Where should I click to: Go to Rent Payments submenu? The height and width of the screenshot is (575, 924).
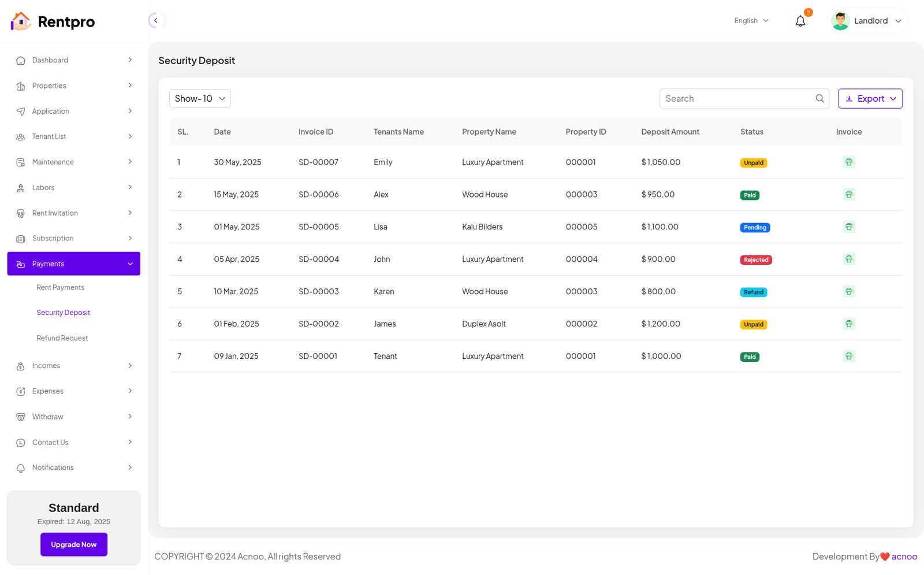(x=61, y=288)
